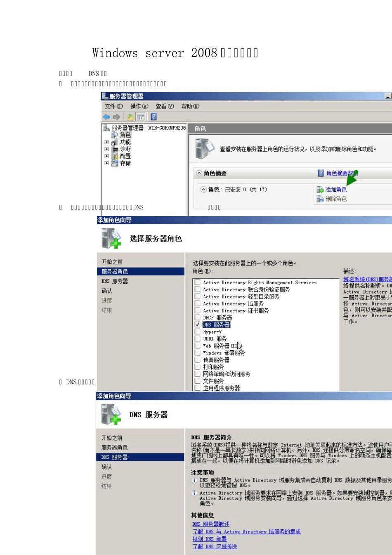Select 服务器角色 step in DNS 服务器 wizard page

[x=115, y=448]
